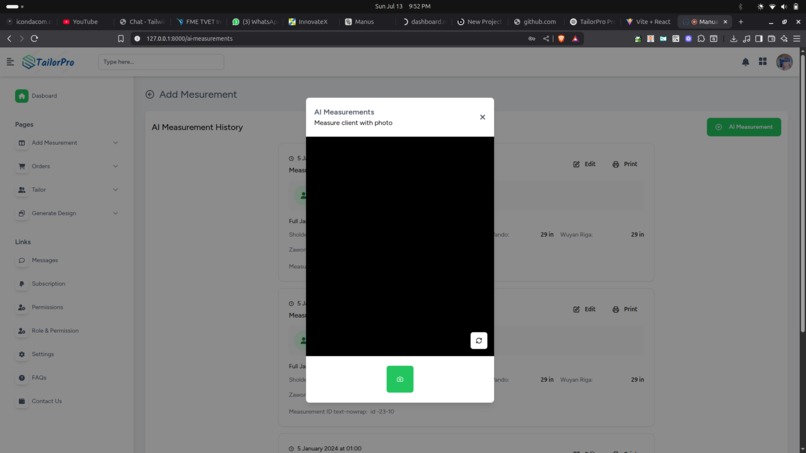Capture photo with green camera button

[399, 379]
